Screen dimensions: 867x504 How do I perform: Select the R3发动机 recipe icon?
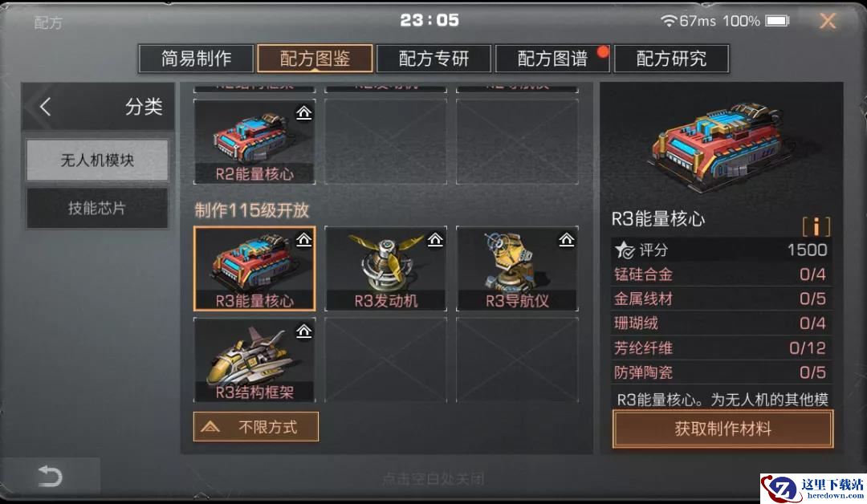[x=385, y=268]
